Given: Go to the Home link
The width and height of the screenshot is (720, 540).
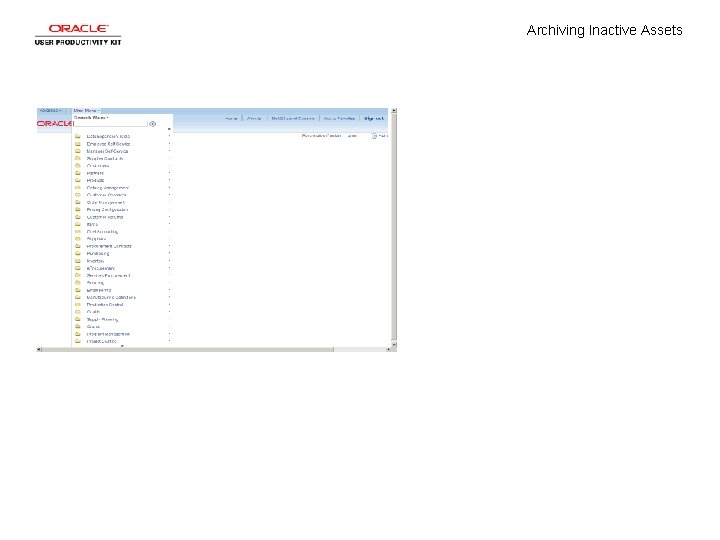Looking at the screenshot, I should (232, 118).
